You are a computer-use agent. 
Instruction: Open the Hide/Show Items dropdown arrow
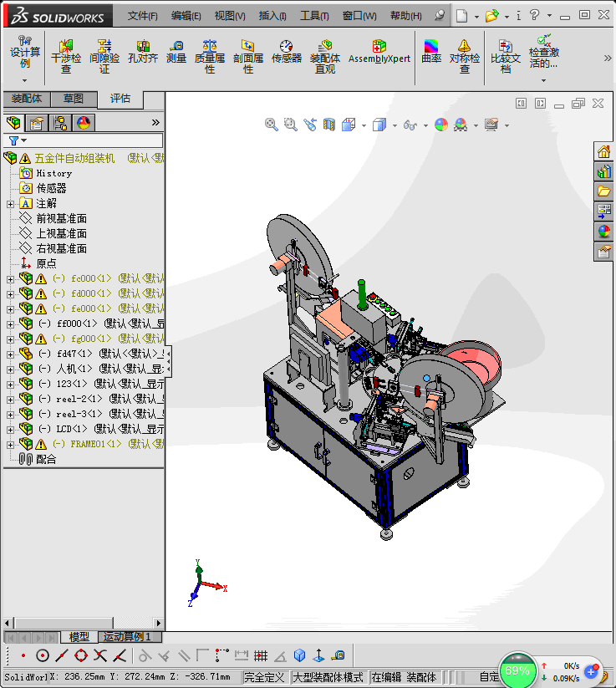[x=425, y=125]
